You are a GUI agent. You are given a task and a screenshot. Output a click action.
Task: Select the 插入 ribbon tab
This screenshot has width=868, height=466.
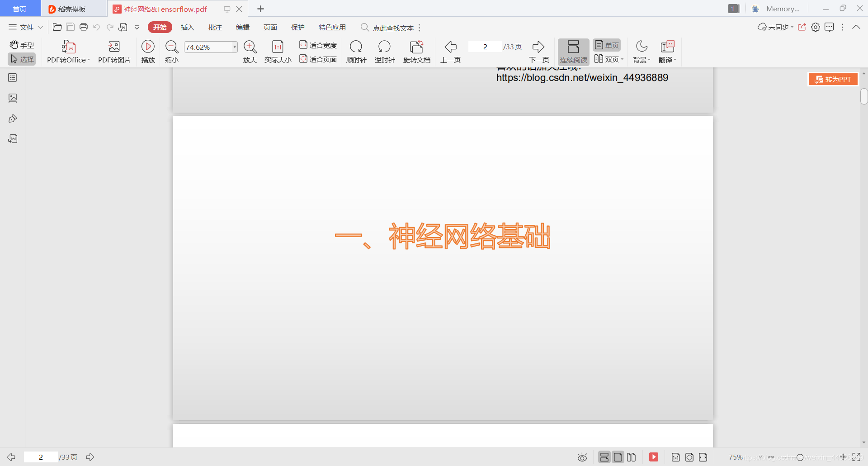(188, 27)
